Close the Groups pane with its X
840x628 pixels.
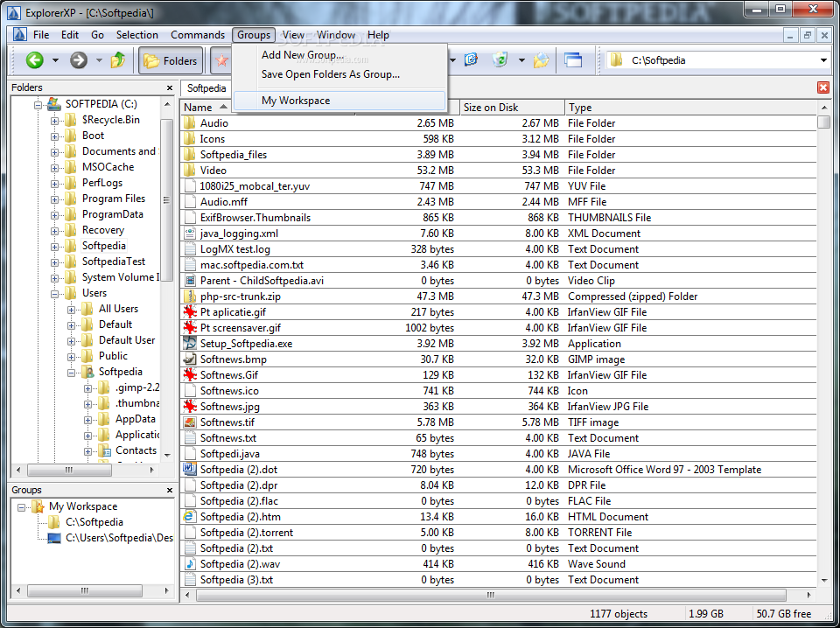(x=170, y=490)
